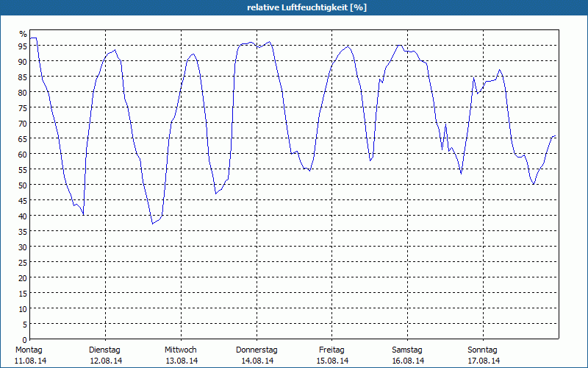Viewport: 588px width, 368px height.
Task: Click the y-axis value 5
Action: pyautogui.click(x=25, y=324)
